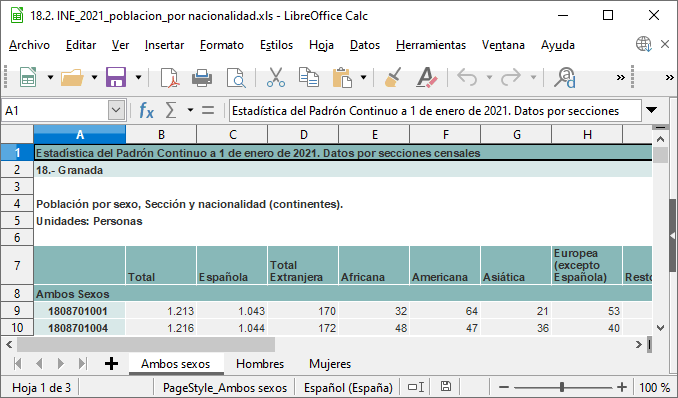678x398 pixels.
Task: Open the Formato menu
Action: (222, 45)
